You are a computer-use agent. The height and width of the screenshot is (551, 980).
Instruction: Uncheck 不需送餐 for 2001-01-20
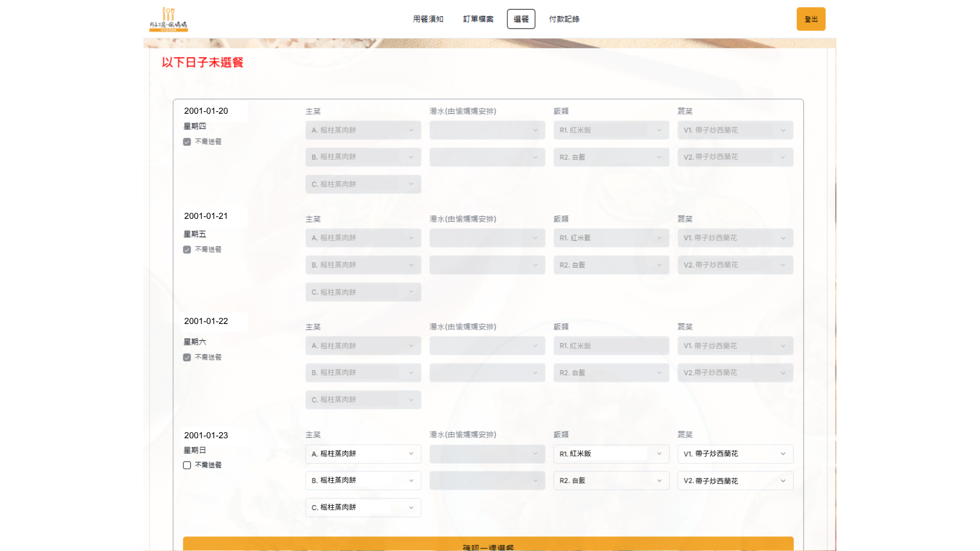pos(187,142)
